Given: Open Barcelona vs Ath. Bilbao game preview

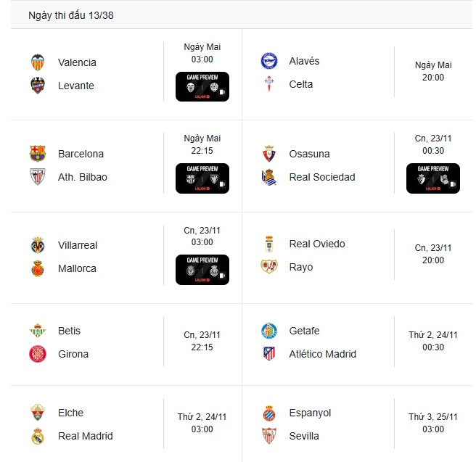Looking at the screenshot, I should point(202,178).
